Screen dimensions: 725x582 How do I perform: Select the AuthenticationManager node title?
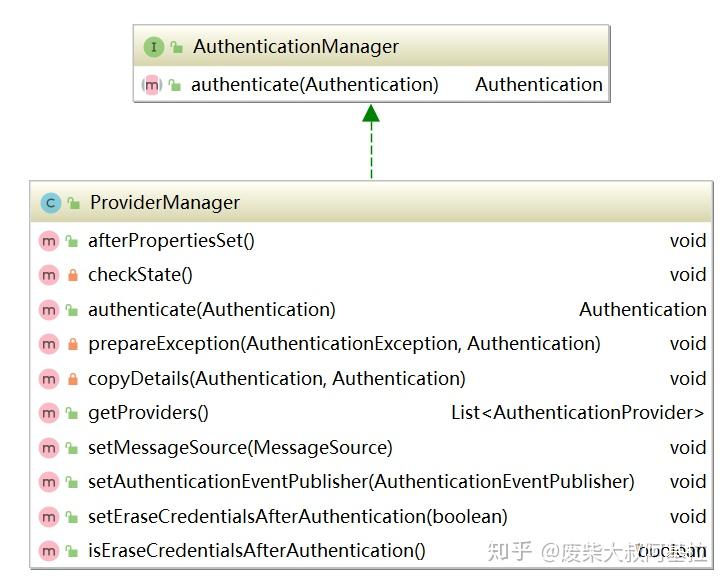pos(296,47)
